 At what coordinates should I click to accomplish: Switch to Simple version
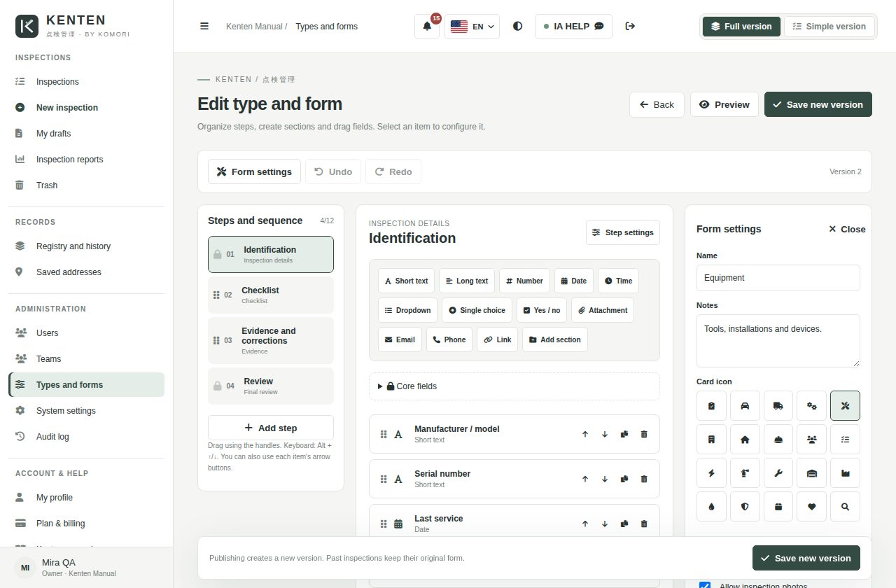coord(829,27)
